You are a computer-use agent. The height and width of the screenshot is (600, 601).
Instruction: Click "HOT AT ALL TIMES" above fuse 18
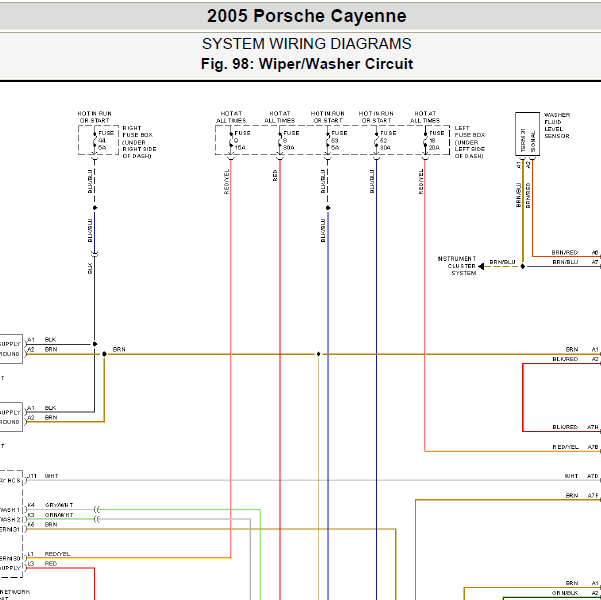425,117
